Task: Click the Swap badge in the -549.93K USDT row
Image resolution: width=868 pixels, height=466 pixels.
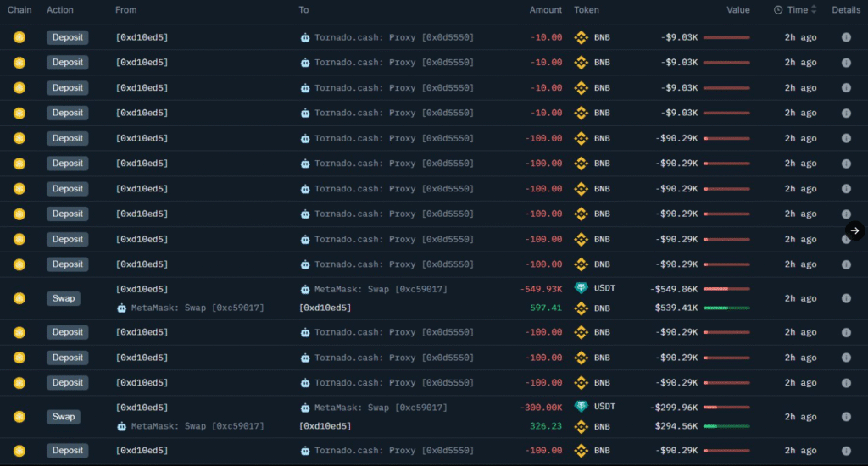Action: 63,298
